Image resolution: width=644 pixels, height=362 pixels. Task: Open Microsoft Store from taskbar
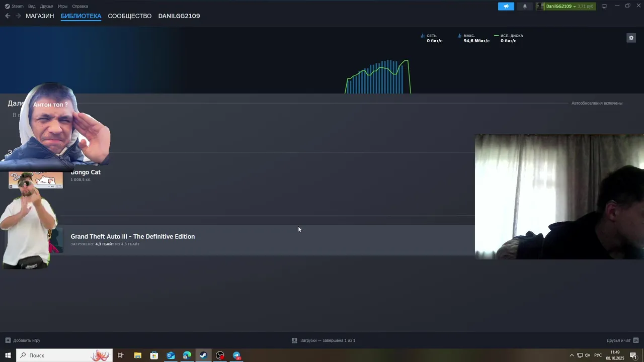click(x=154, y=355)
